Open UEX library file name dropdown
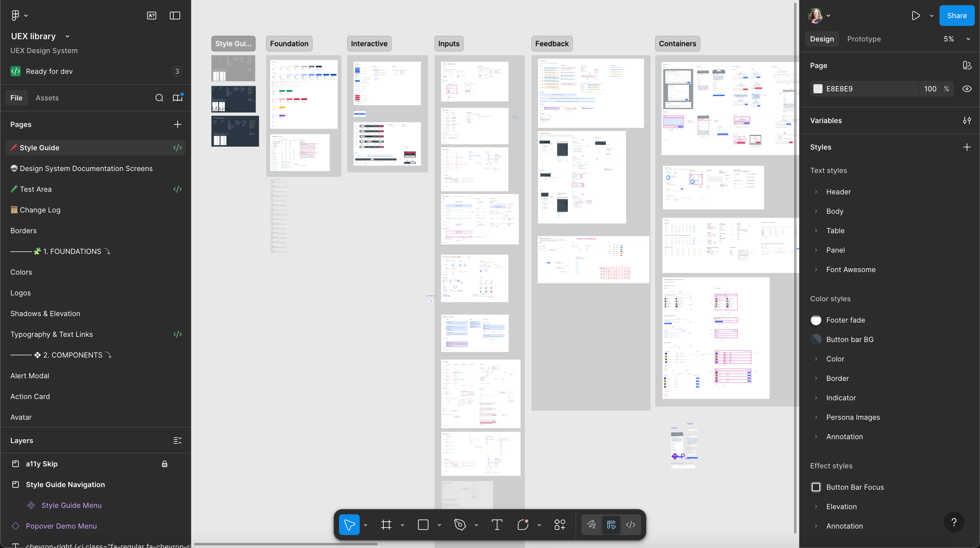Image resolution: width=980 pixels, height=548 pixels. [x=67, y=37]
